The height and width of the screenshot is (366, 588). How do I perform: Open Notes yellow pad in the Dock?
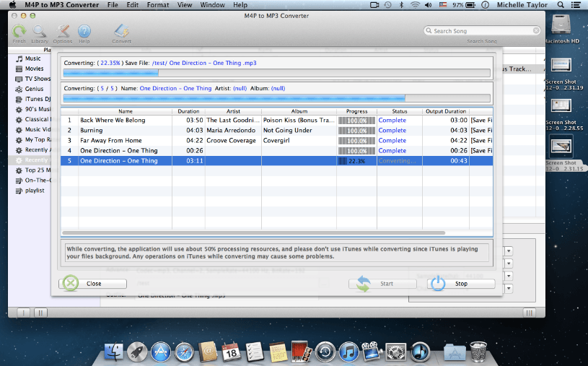coord(278,352)
